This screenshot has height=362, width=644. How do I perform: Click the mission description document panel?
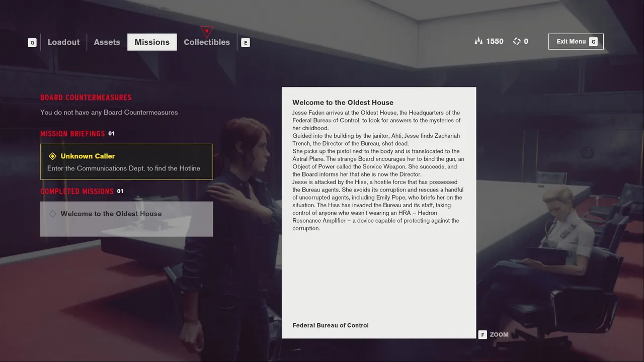pyautogui.click(x=379, y=213)
